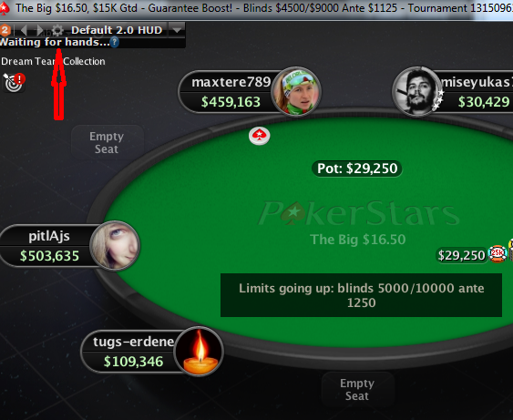Click tugs-erdene candle avatar
This screenshot has height=420, width=513.
199,352
